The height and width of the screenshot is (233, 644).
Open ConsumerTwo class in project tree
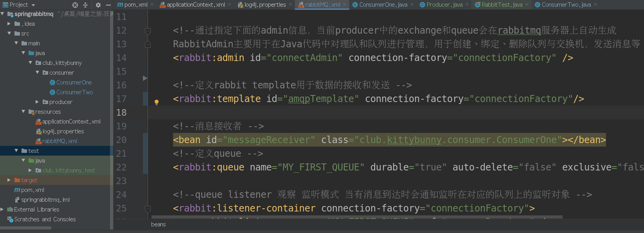tap(74, 92)
